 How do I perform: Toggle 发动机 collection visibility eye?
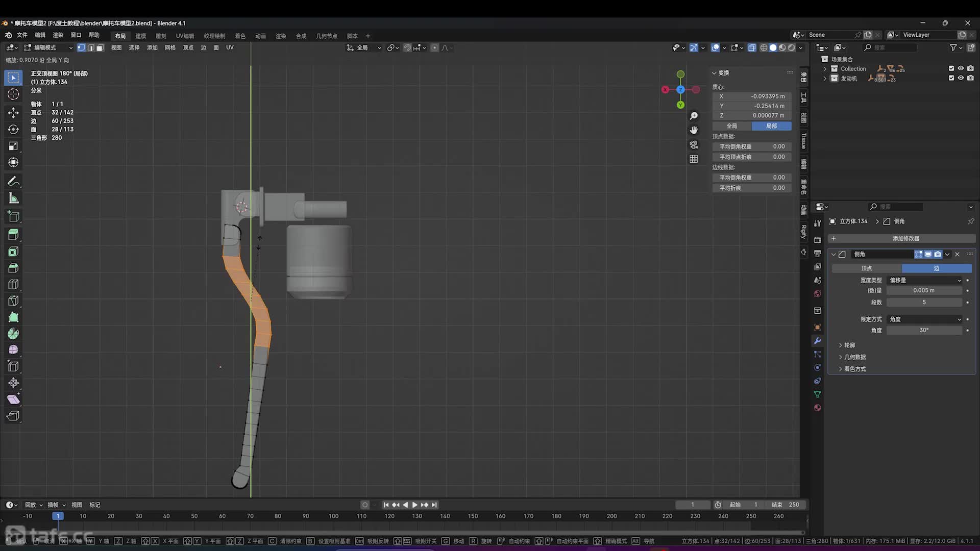tap(961, 78)
